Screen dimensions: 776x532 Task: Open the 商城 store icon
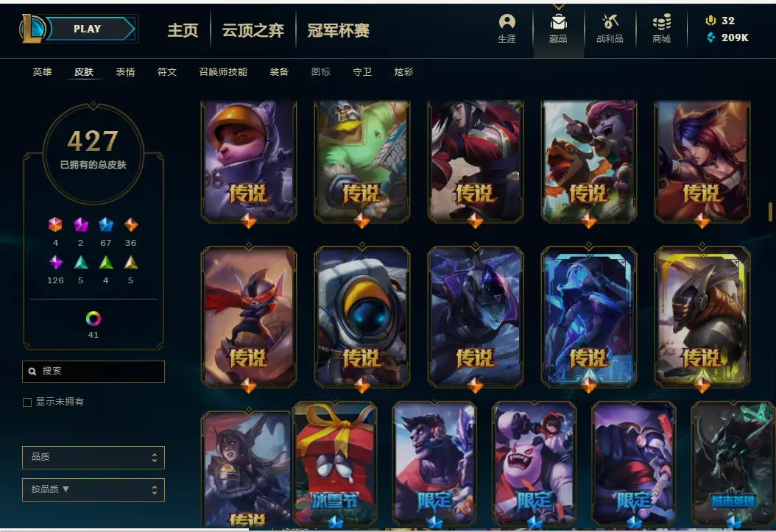pos(661,22)
